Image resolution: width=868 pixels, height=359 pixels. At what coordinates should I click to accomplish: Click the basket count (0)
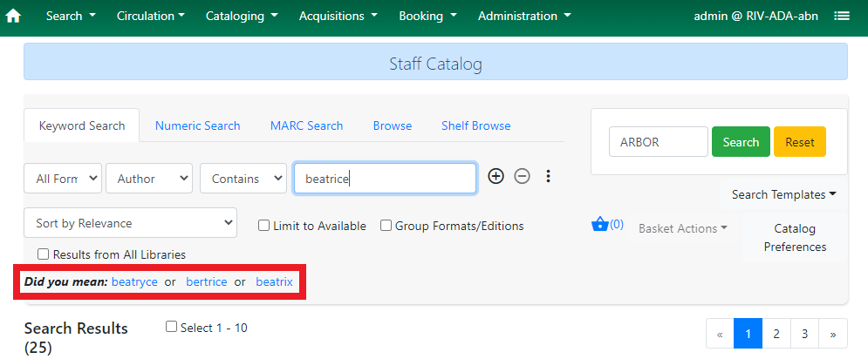(617, 224)
